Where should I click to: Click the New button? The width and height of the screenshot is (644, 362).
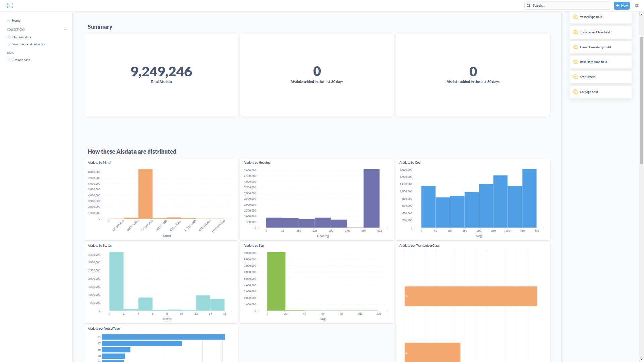[622, 5]
